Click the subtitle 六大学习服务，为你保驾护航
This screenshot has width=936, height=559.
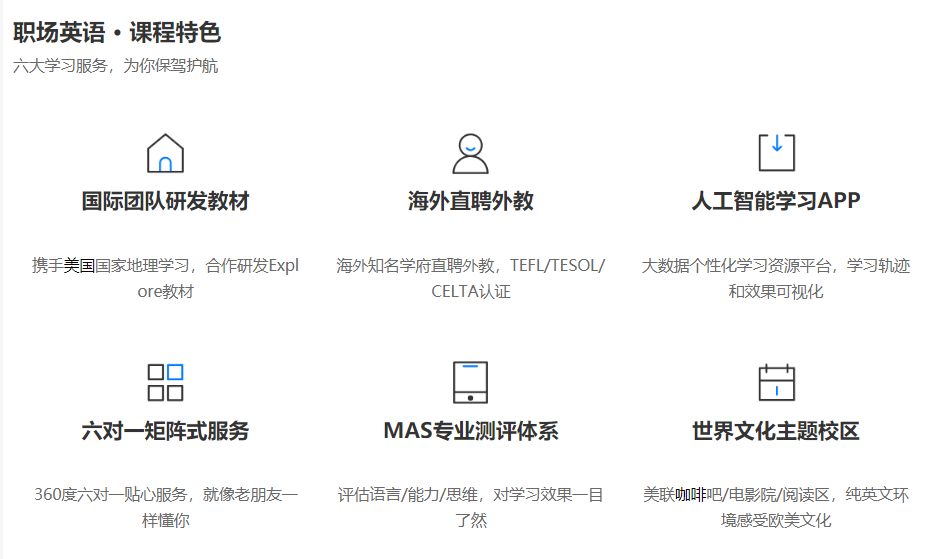[116, 67]
